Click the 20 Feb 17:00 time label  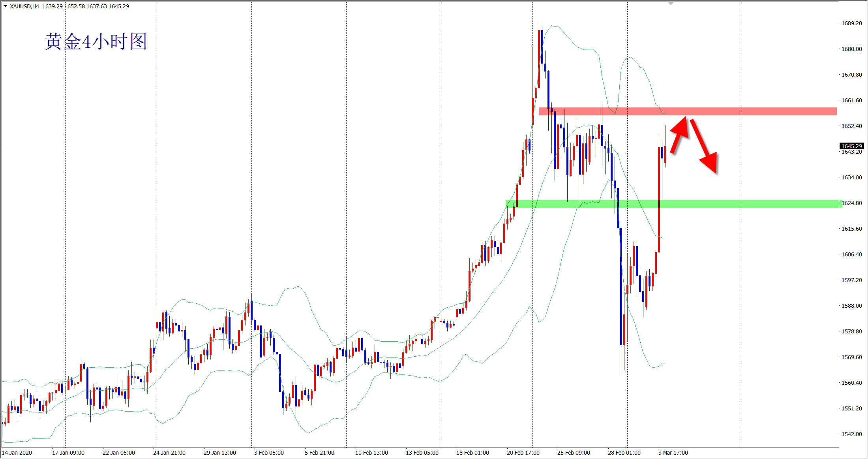coord(523,453)
